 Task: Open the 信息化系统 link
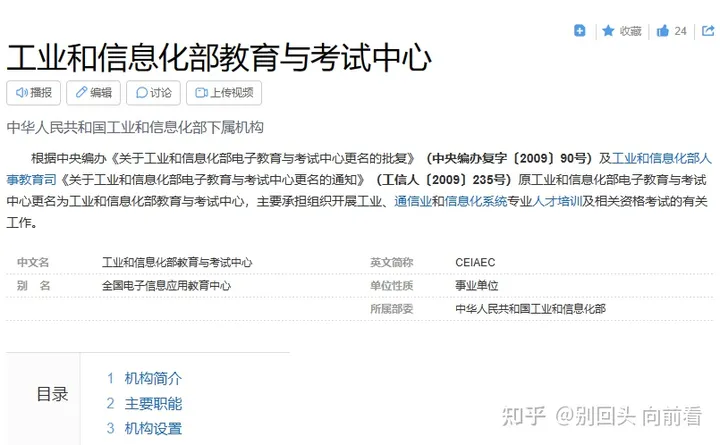click(x=476, y=201)
